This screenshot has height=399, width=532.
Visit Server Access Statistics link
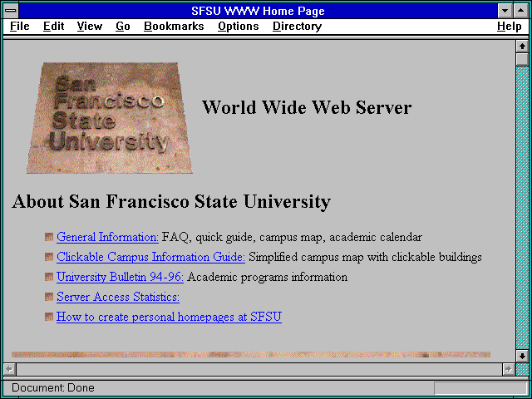coord(118,297)
